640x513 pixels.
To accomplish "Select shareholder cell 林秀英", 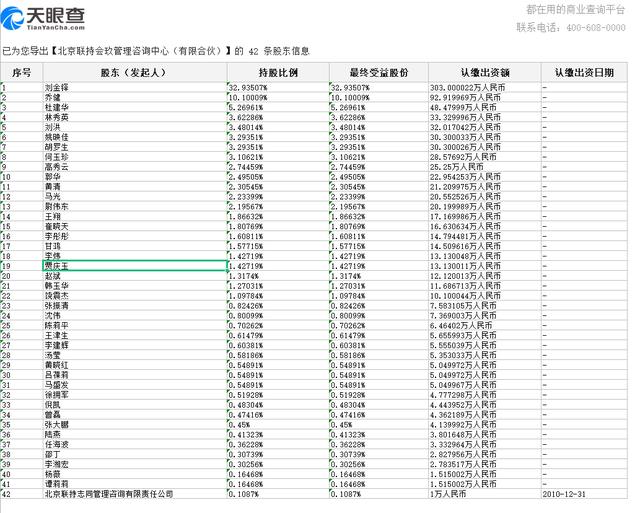I will (x=135, y=117).
